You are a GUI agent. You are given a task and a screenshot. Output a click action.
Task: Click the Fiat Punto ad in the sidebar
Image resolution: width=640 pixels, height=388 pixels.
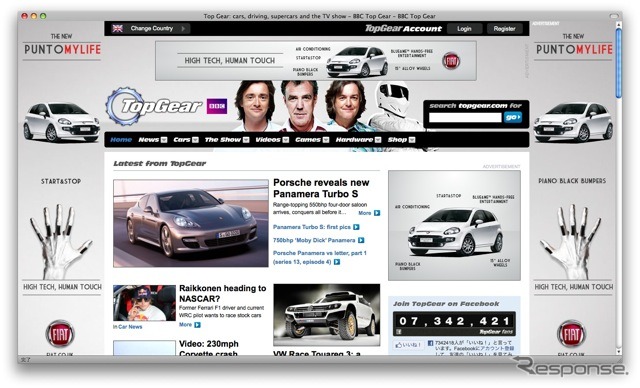(x=454, y=226)
